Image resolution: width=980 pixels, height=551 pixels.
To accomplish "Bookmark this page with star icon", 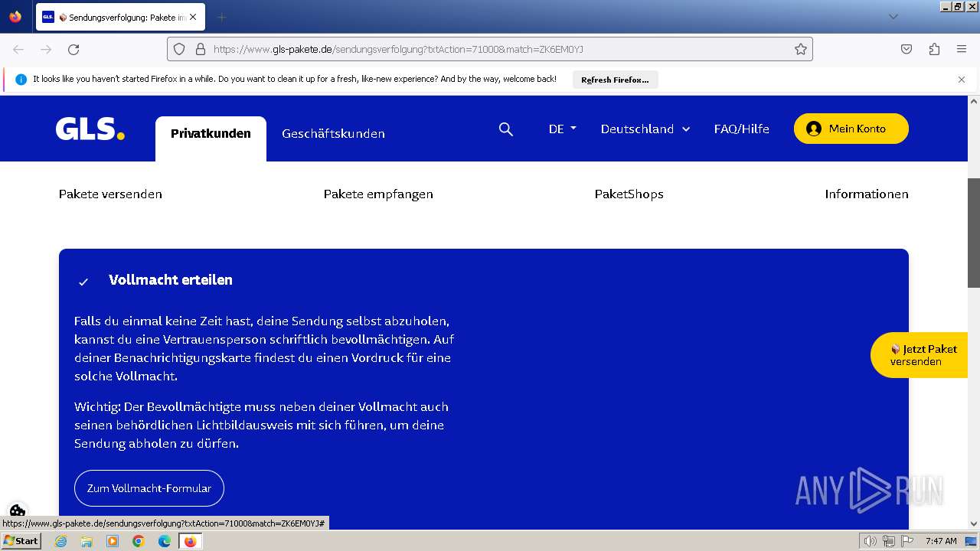I will tap(801, 49).
